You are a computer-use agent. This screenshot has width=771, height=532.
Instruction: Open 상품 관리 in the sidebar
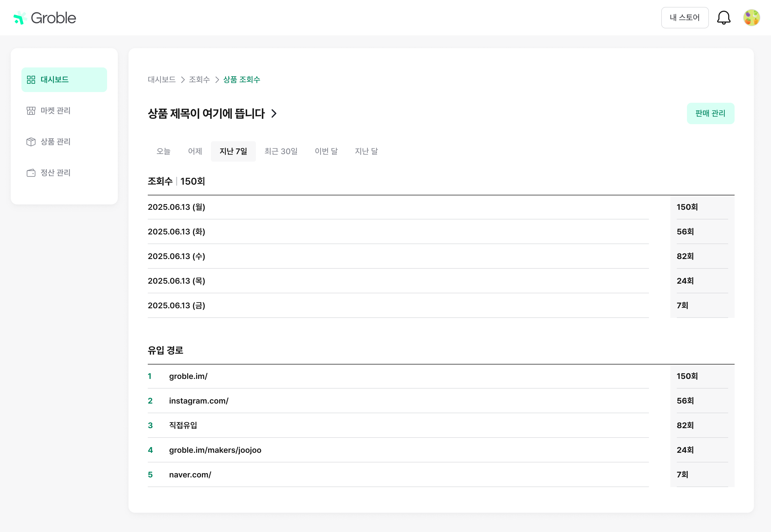[x=64, y=142]
